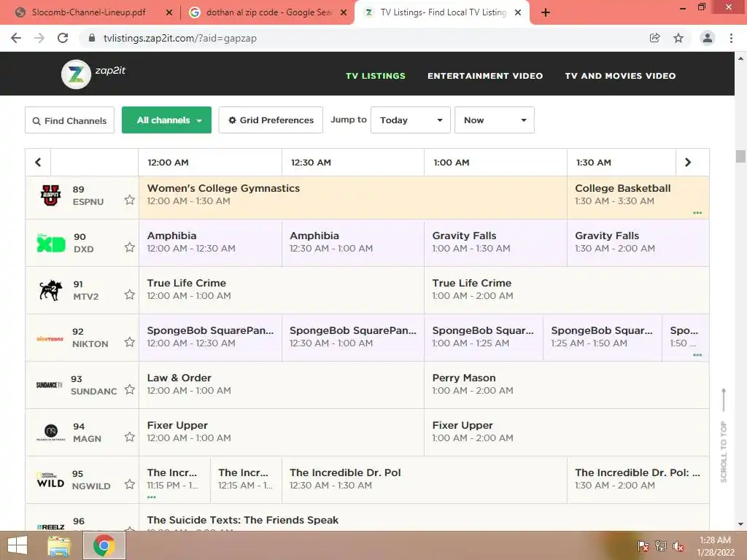Screen dimensions: 747x560
Task: Open The Suicide Texts listing on Reelz
Action: click(x=424, y=518)
